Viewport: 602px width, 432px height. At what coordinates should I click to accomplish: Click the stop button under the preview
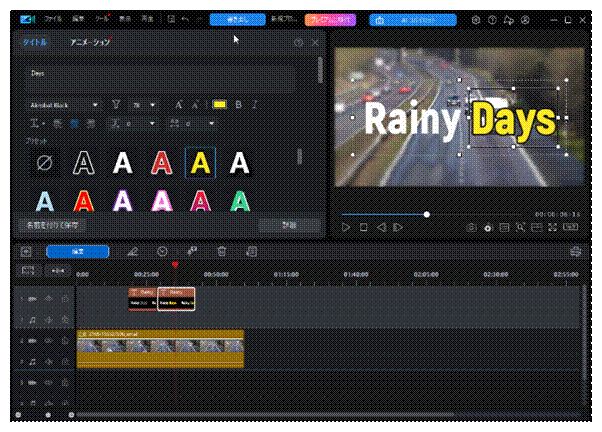point(363,228)
